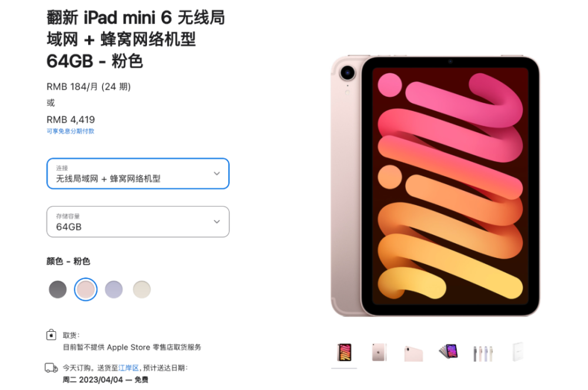Image resolution: width=588 pixels, height=390 pixels.
Task: Click the delivery truck icon
Action: [x=51, y=368]
